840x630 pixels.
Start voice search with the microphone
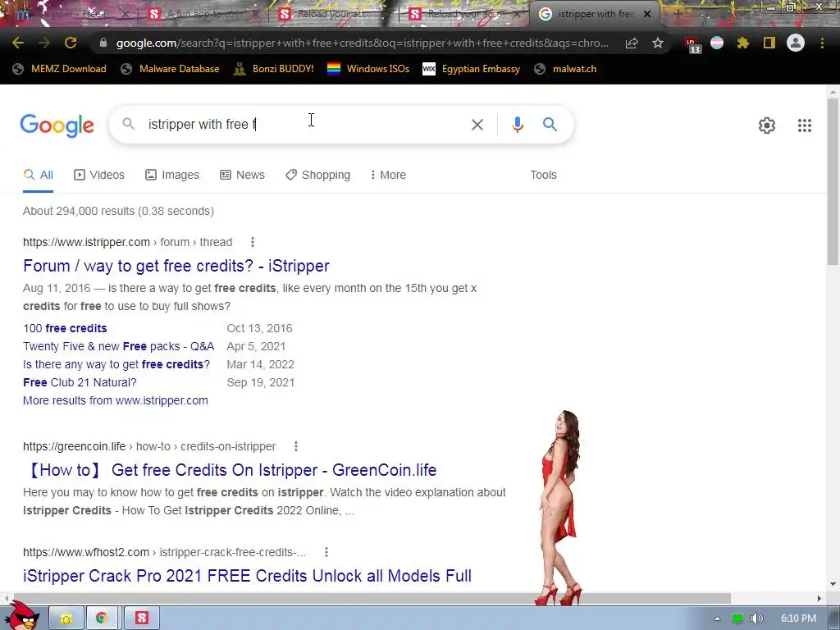pos(517,125)
